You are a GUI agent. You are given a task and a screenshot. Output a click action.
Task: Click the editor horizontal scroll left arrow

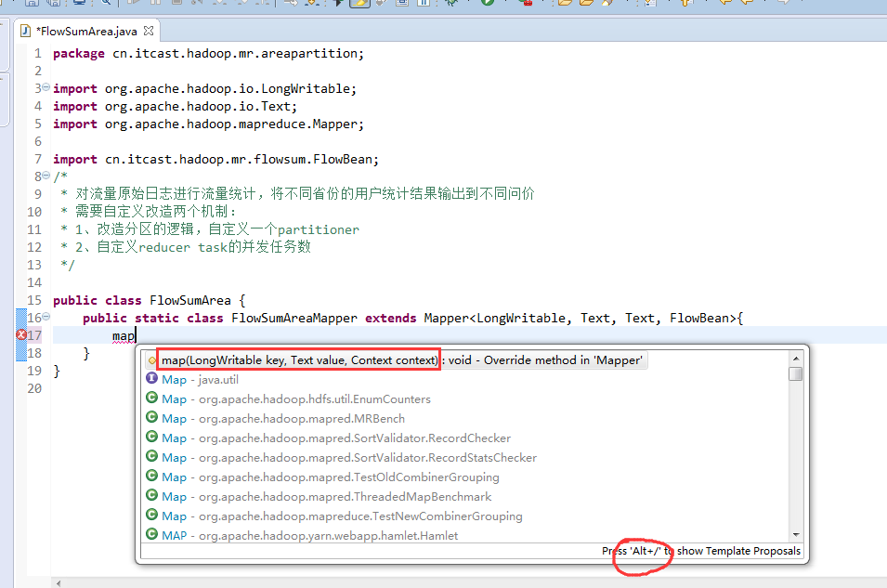click(59, 583)
